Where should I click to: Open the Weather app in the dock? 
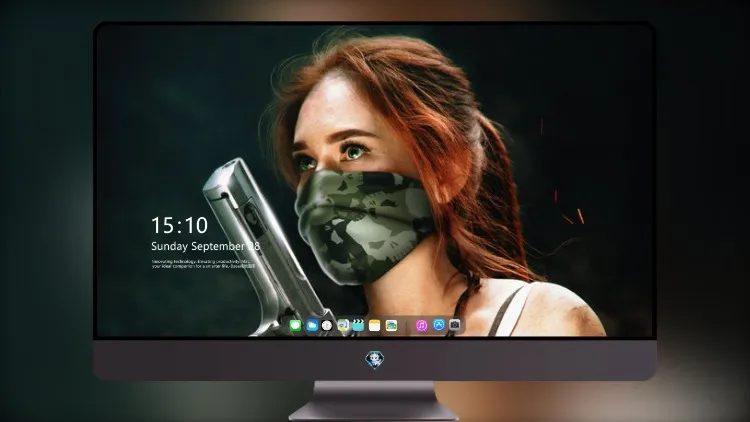[312, 326]
